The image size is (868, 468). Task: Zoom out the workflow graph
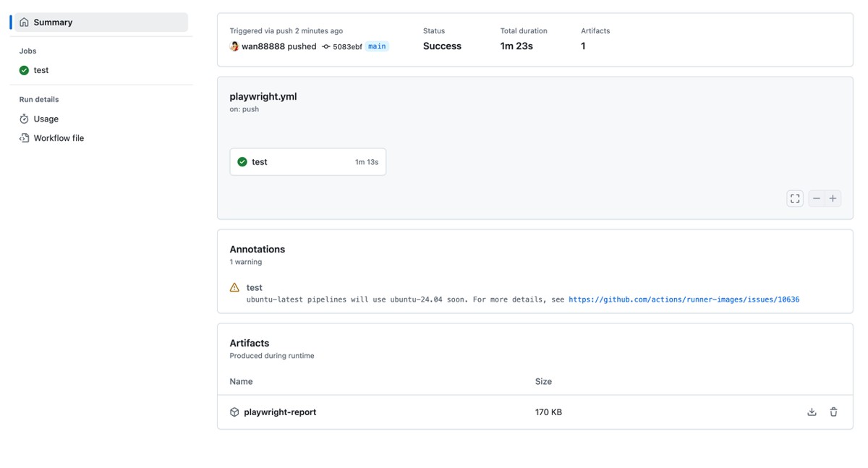pyautogui.click(x=817, y=198)
